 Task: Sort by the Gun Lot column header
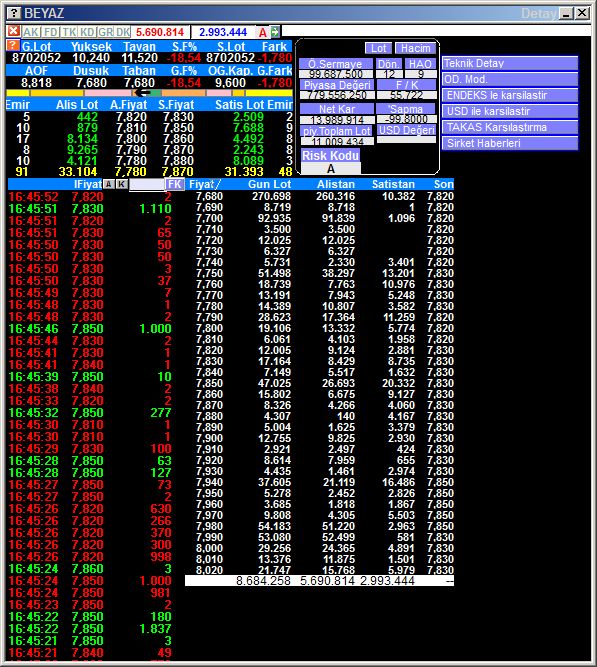[269, 184]
